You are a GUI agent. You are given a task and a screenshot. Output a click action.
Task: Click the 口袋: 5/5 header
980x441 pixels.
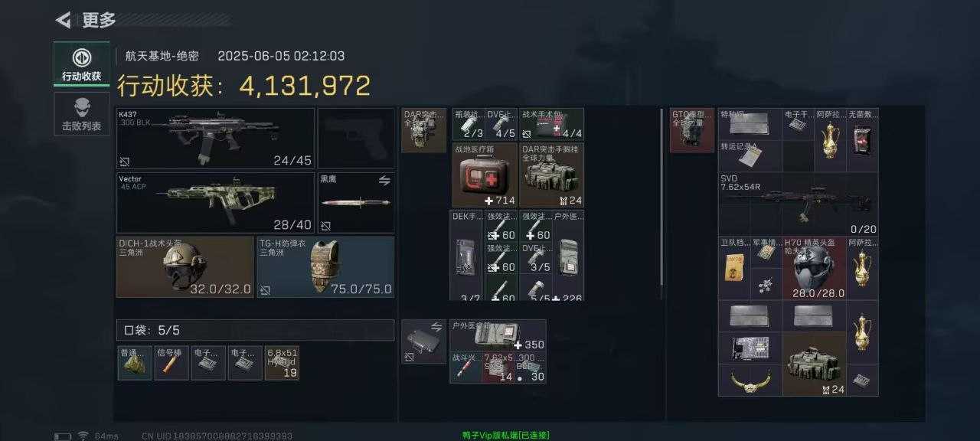255,330
